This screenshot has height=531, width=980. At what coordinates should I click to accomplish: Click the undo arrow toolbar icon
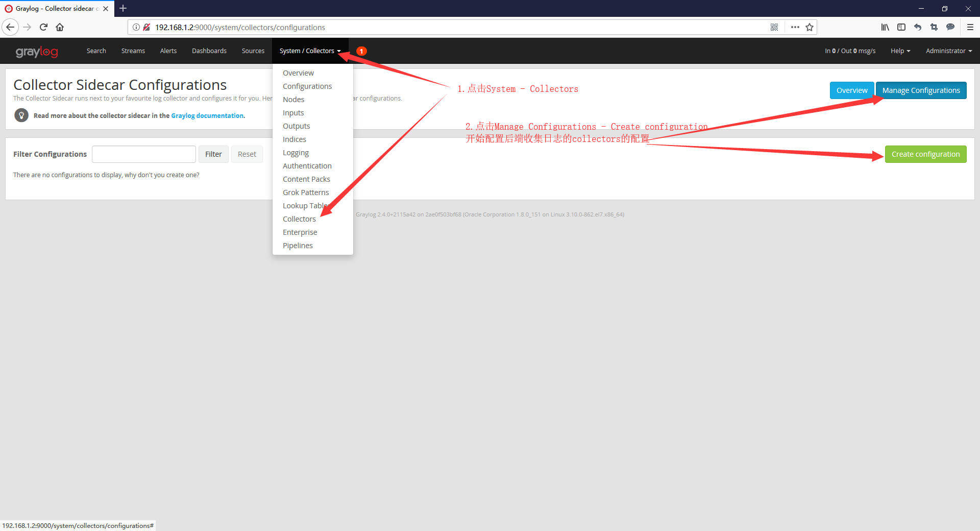tap(918, 27)
